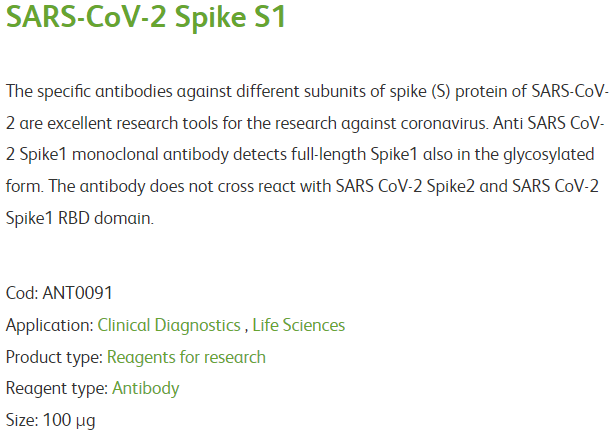Click the SARS-CoV-2 Spike S1 heading
609x432 pixels.
146,17
